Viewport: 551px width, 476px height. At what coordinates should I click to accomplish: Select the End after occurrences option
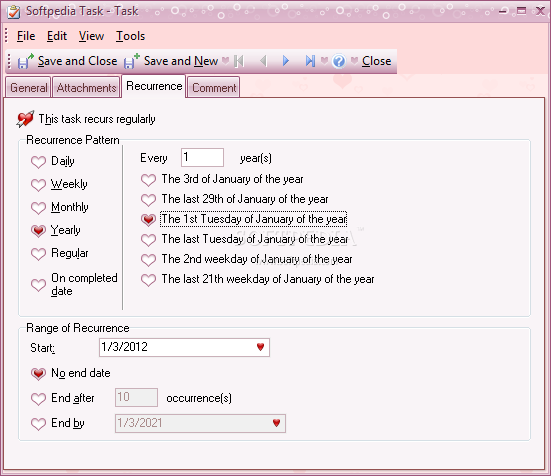38,399
